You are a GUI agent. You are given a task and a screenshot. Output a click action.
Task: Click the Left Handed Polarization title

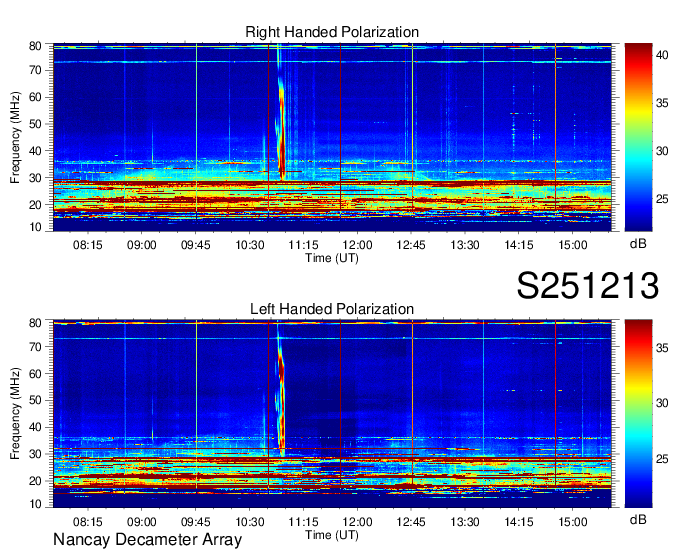point(332,309)
